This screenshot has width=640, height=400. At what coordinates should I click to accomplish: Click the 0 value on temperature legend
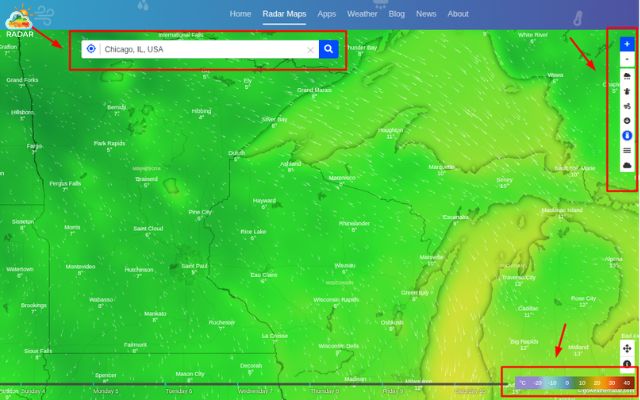pyautogui.click(x=567, y=383)
